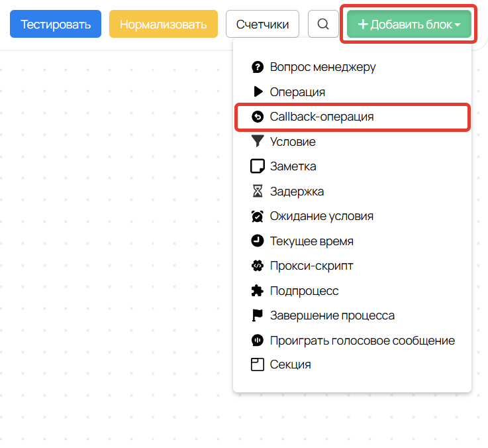
Task: Select Проиграть голосовое сообщение entry
Action: pyautogui.click(x=352, y=340)
